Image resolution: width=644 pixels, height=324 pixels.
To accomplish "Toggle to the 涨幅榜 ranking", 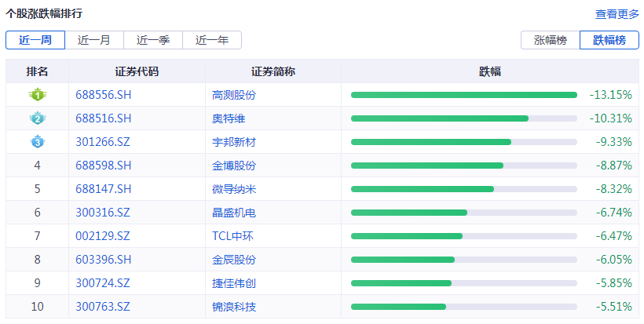I will click(x=551, y=40).
